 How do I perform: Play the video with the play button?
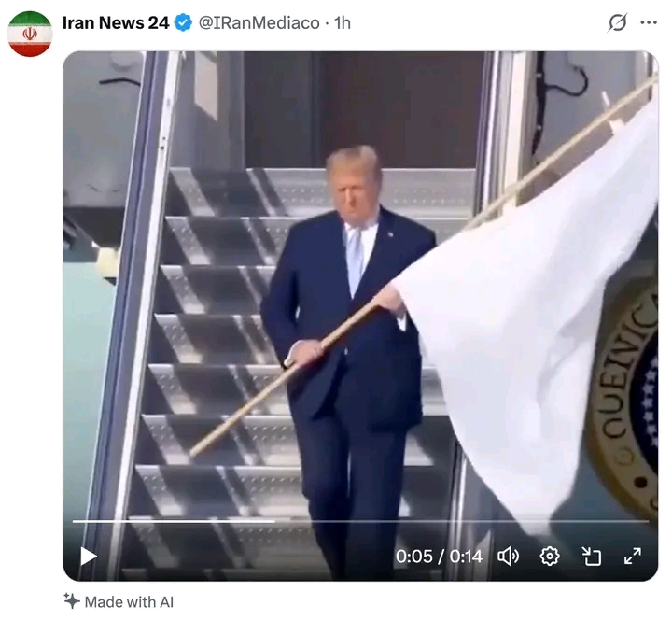(89, 557)
